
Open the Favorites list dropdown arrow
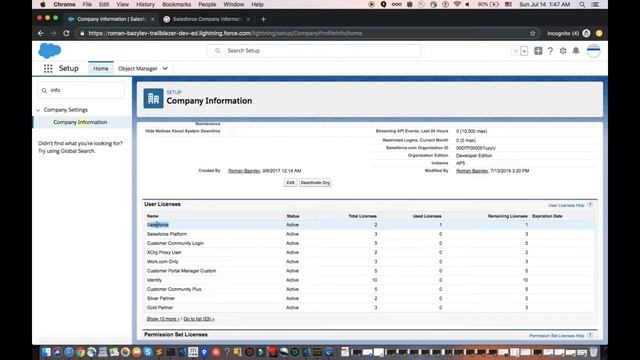(524, 51)
